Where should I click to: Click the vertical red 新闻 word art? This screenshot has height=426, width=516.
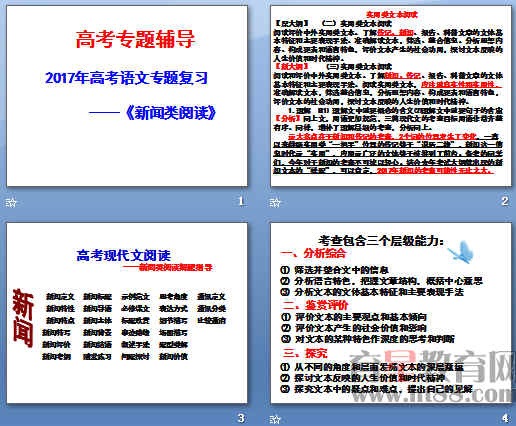(23, 318)
